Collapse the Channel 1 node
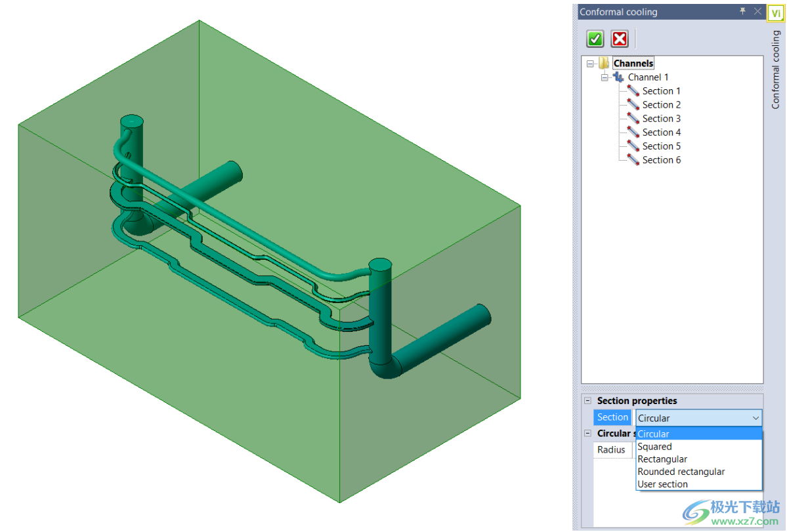787x532 pixels. [x=605, y=77]
